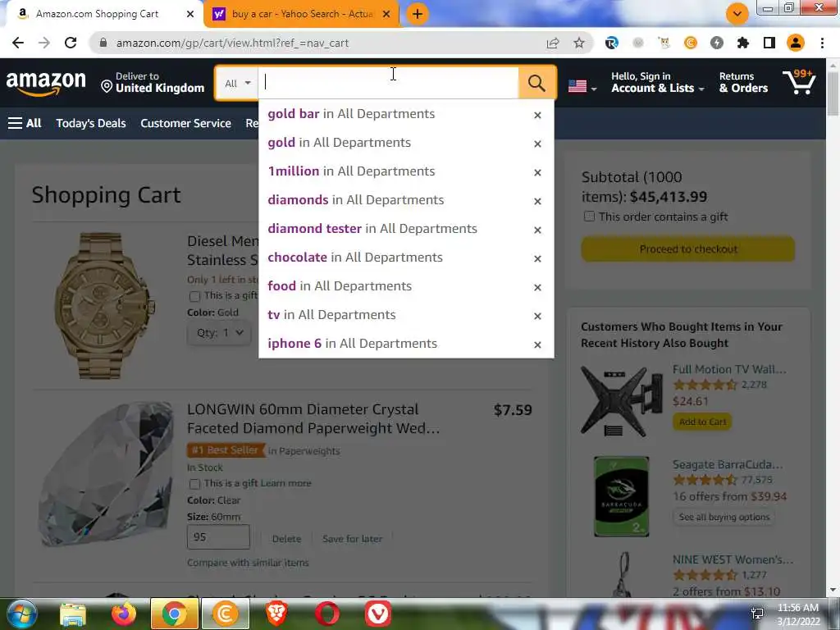The image size is (840, 630).
Task: Delete the LONGWIN paperweight from cart
Action: coord(286,539)
